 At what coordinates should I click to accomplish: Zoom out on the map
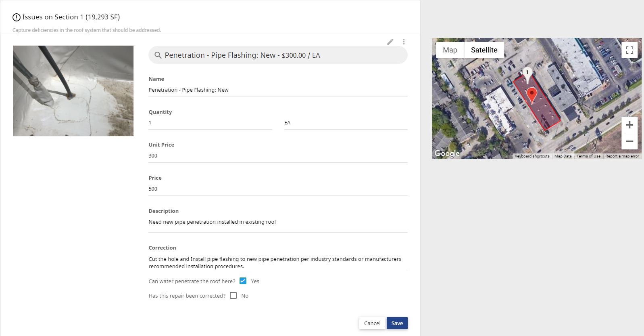click(x=629, y=141)
